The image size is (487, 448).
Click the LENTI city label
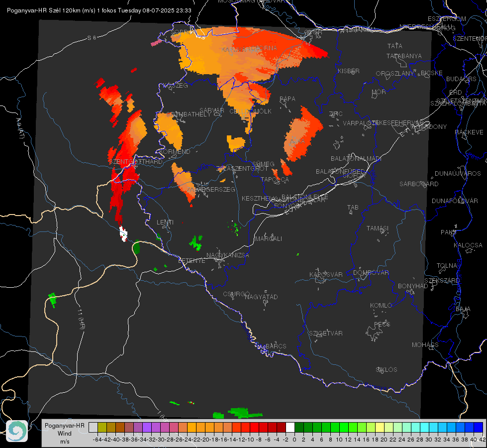coord(165,223)
